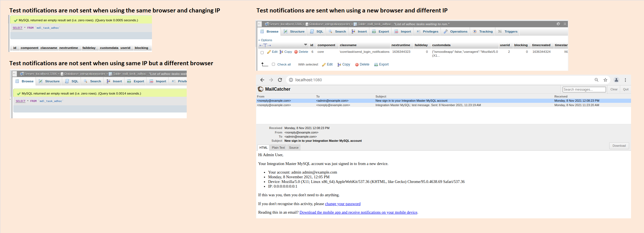Switch to the Source tab in MailCatcher

(x=294, y=148)
